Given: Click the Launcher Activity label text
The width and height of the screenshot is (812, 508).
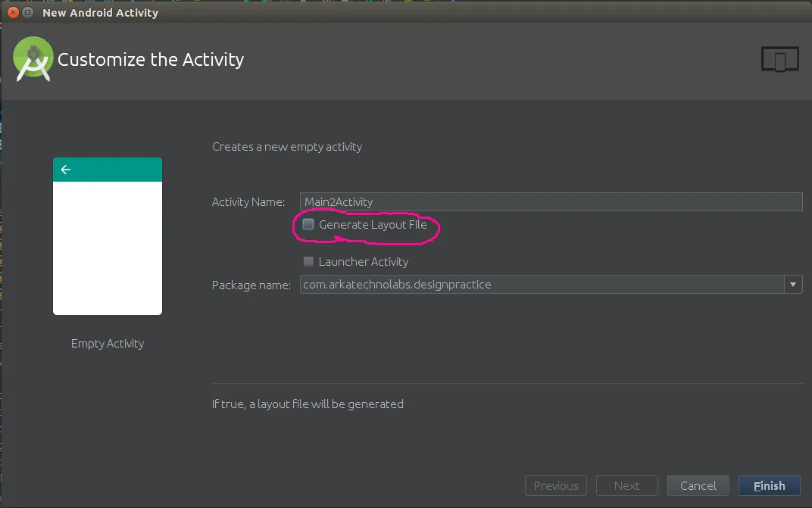Looking at the screenshot, I should click(364, 262).
